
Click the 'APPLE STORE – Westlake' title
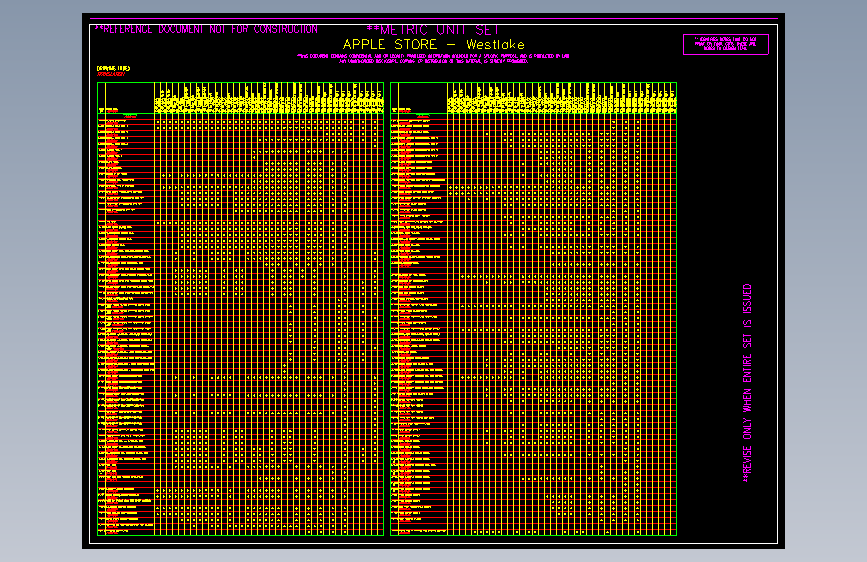click(x=434, y=44)
